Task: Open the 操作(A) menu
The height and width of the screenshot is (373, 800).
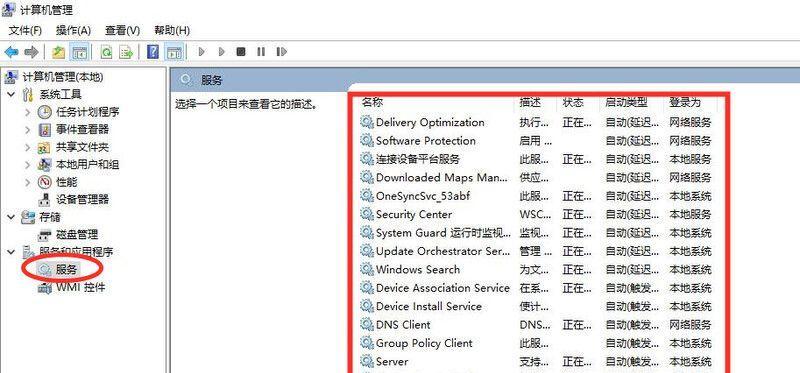Action: point(73,30)
